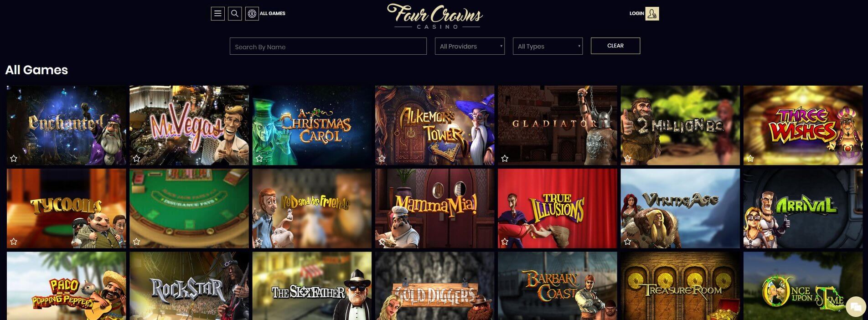Open the Mamma Mia game thumbnail
Viewport: 868px width, 320px height.
(x=434, y=208)
